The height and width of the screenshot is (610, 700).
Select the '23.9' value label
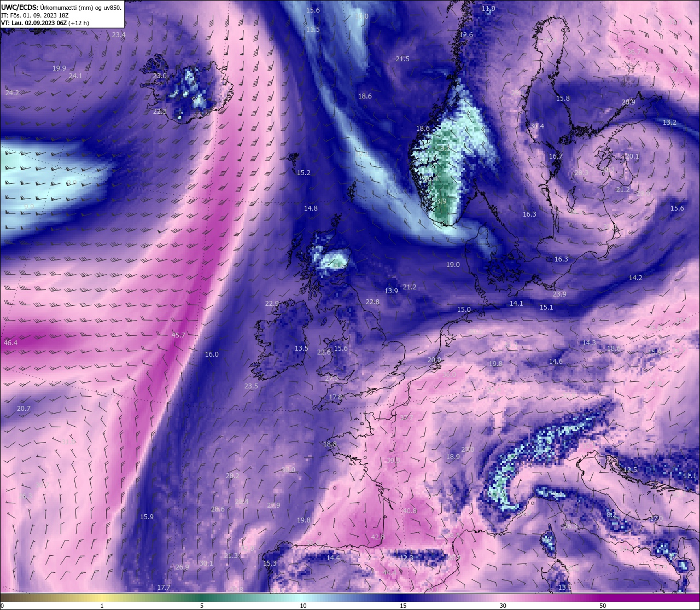point(559,294)
